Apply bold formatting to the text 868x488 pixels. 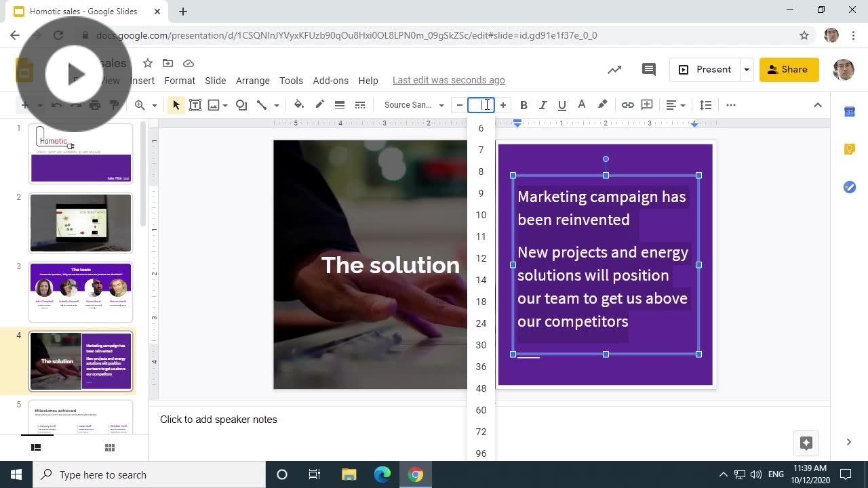point(523,104)
